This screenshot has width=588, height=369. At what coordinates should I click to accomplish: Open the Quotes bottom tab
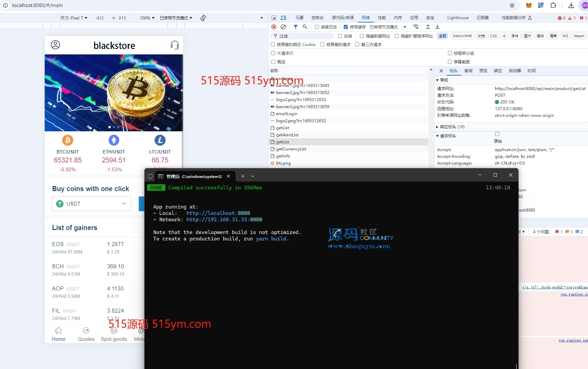click(86, 334)
